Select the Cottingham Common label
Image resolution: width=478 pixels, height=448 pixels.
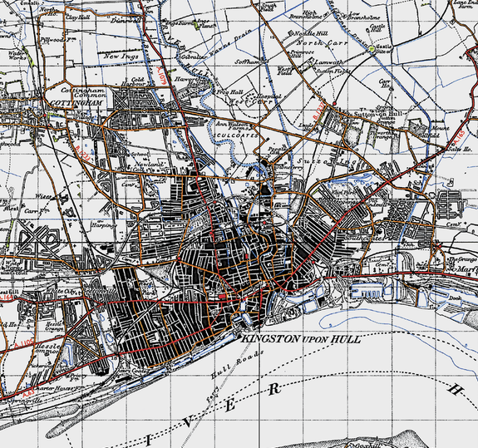[83, 92]
